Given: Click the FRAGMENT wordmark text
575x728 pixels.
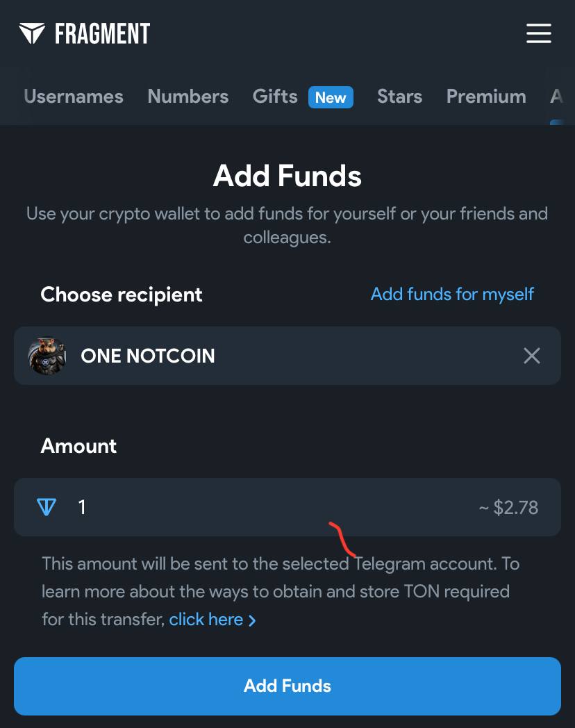Looking at the screenshot, I should 103,33.
